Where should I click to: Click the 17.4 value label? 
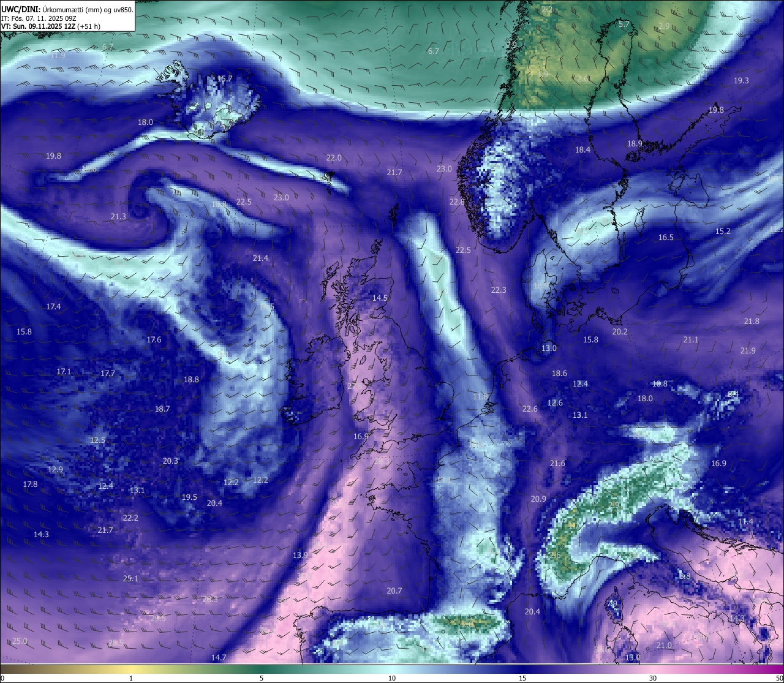[53, 306]
